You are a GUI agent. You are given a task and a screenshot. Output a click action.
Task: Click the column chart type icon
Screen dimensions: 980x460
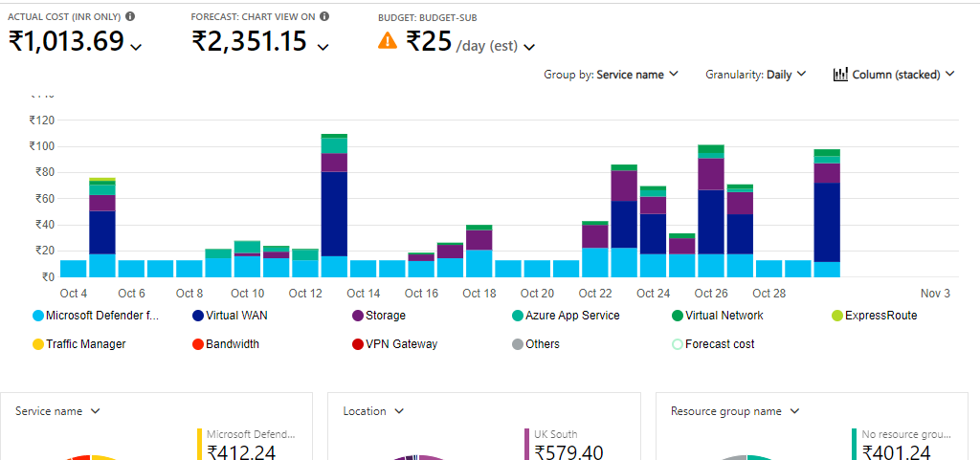click(840, 75)
